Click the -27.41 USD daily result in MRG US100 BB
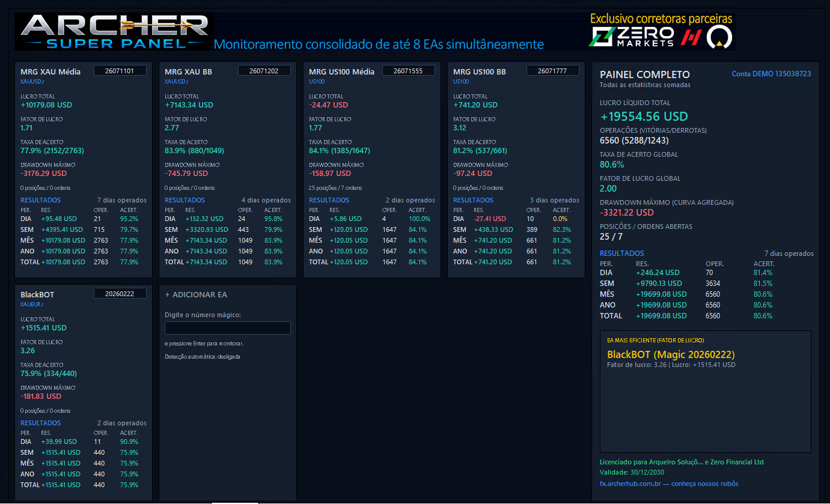This screenshot has width=830, height=504. tap(490, 219)
